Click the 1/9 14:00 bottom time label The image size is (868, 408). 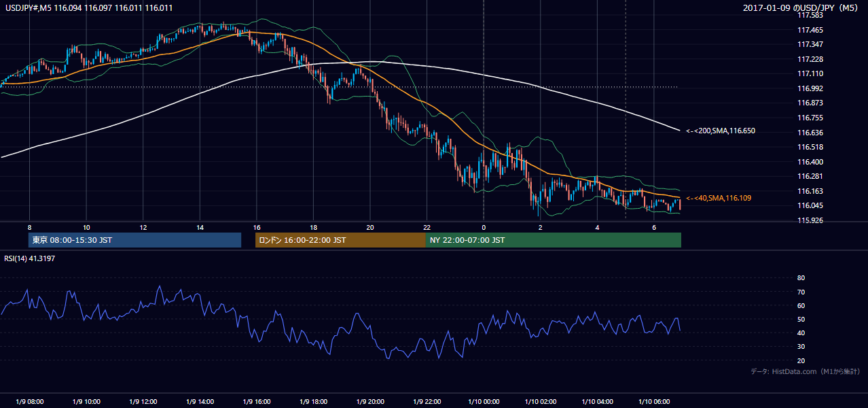(x=200, y=402)
